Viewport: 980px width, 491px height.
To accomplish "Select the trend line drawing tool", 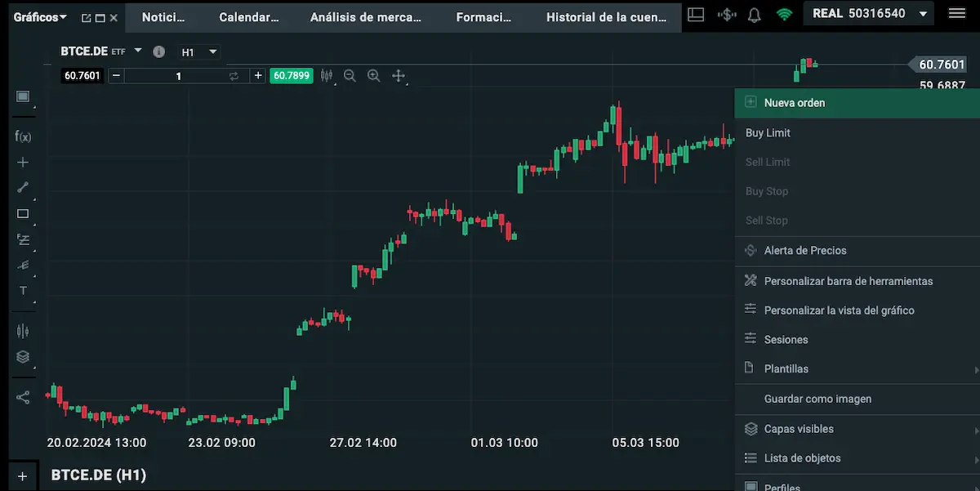I will [23, 187].
